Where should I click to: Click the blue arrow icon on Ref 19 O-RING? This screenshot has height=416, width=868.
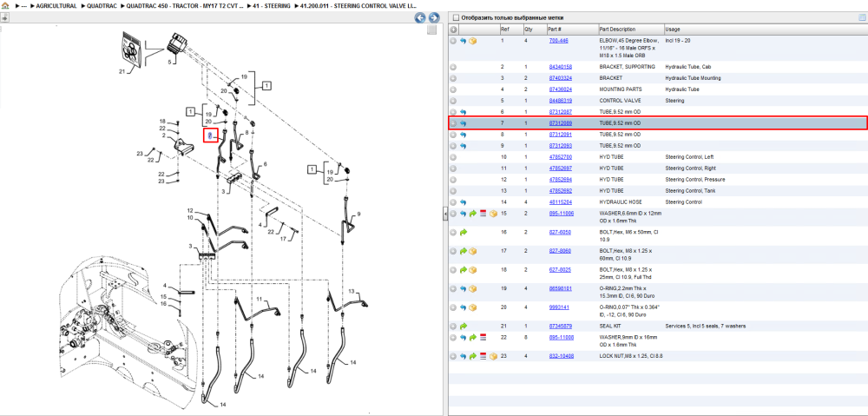pyautogui.click(x=463, y=288)
